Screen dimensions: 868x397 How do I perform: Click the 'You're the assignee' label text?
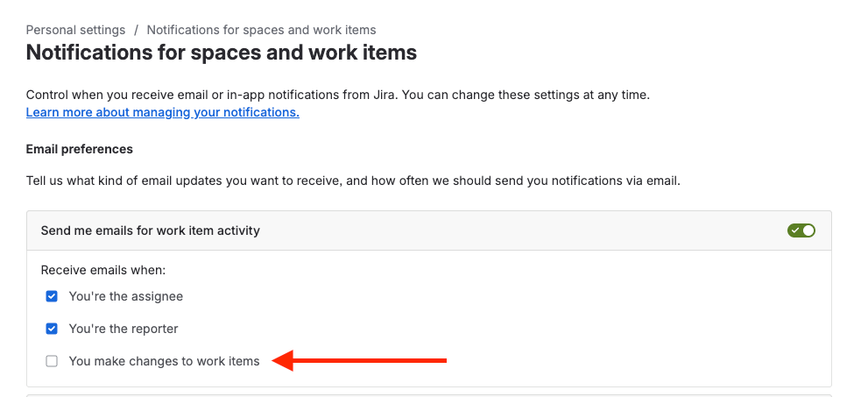point(125,297)
